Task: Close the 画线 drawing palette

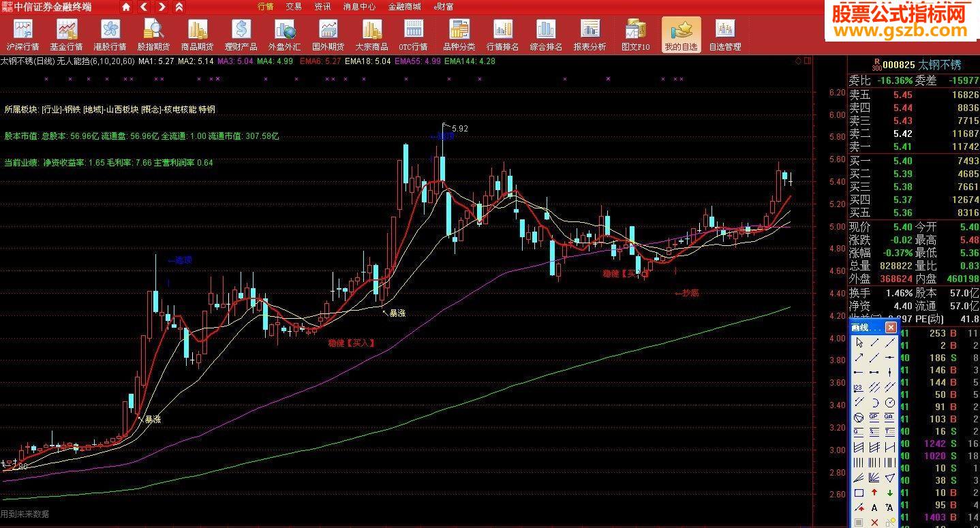Action: pos(891,328)
